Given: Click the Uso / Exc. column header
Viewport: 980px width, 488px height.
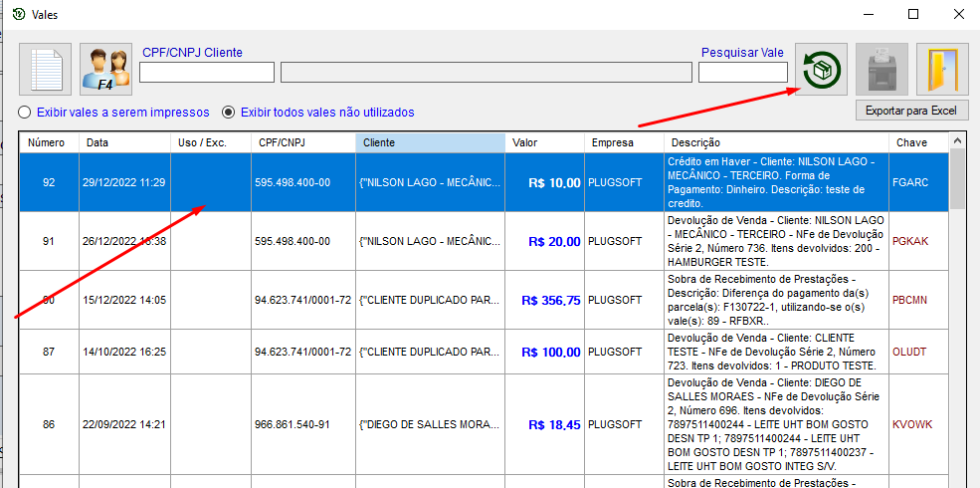Looking at the screenshot, I should (x=211, y=142).
